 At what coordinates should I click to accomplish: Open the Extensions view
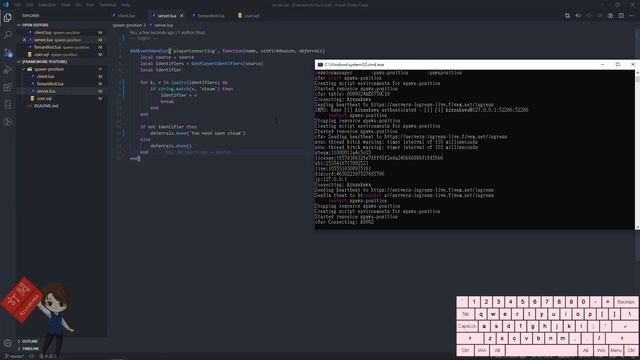(7, 87)
